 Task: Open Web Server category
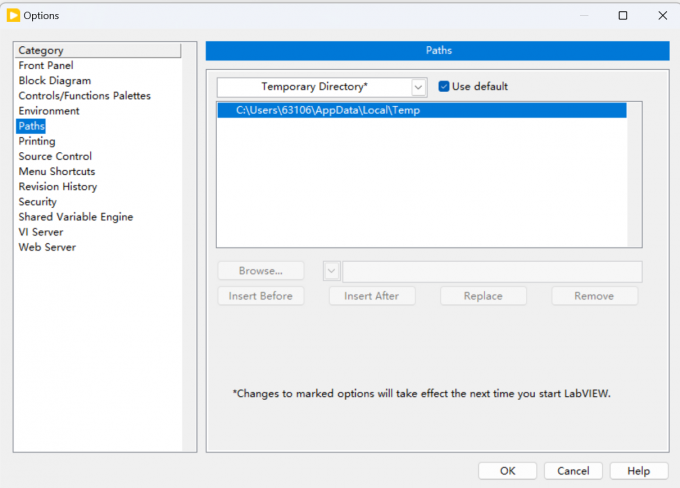click(47, 247)
